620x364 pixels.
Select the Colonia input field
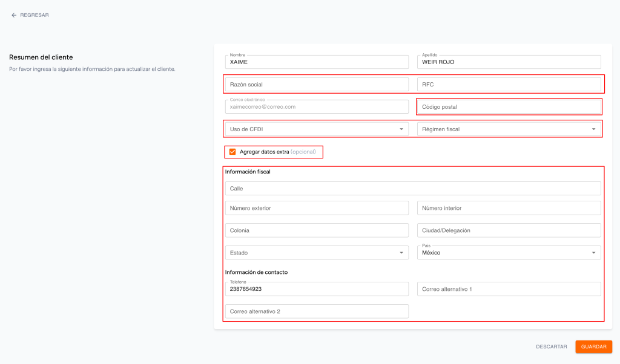(317, 230)
